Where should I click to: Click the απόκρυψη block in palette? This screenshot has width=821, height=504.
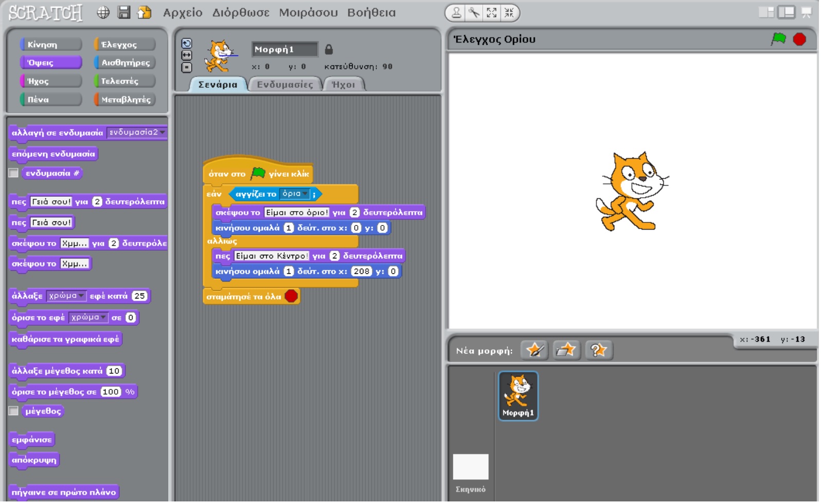tap(34, 460)
